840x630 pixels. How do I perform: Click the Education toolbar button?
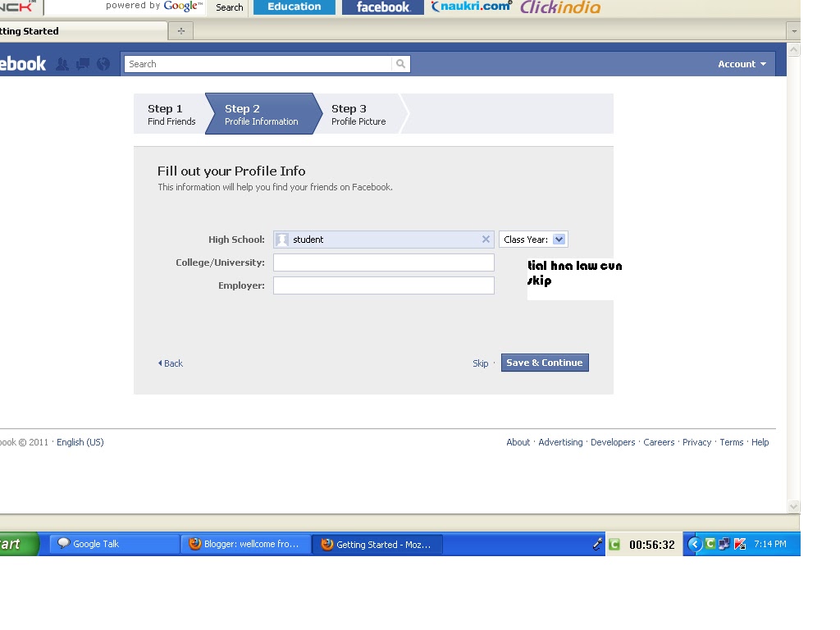(x=294, y=7)
